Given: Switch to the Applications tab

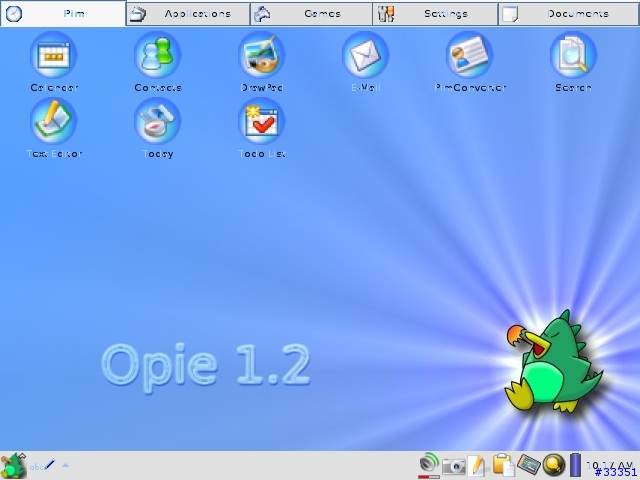Looking at the screenshot, I should point(188,13).
